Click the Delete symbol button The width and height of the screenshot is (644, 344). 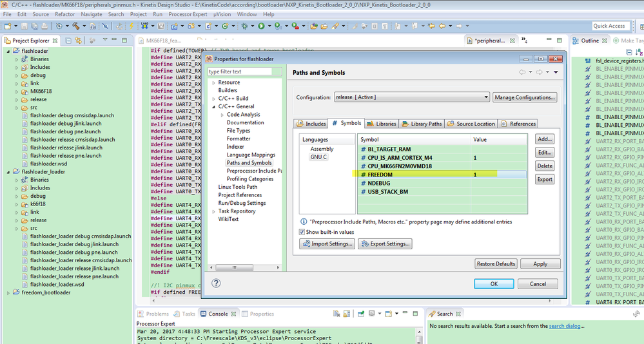coord(545,166)
